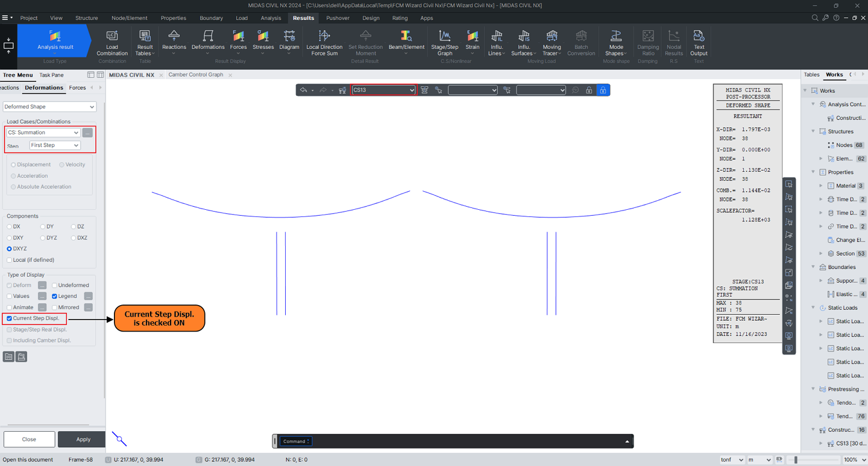Collapse the Static Loads tree node
This screenshot has width=868, height=466.
click(x=813, y=307)
